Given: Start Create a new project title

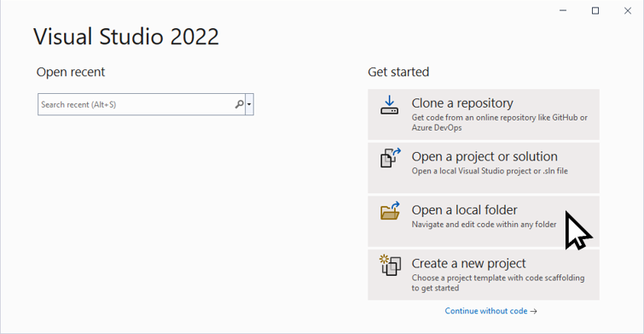Looking at the screenshot, I should (468, 263).
